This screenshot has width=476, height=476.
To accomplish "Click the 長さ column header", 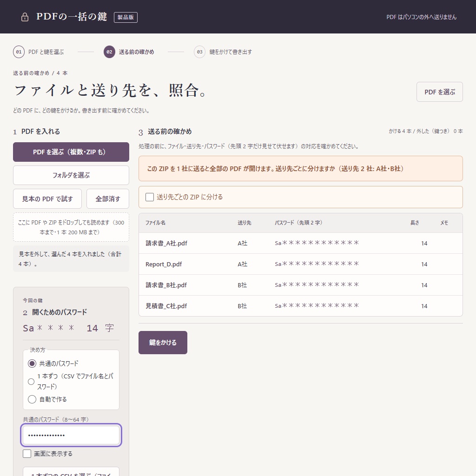I will point(415,223).
